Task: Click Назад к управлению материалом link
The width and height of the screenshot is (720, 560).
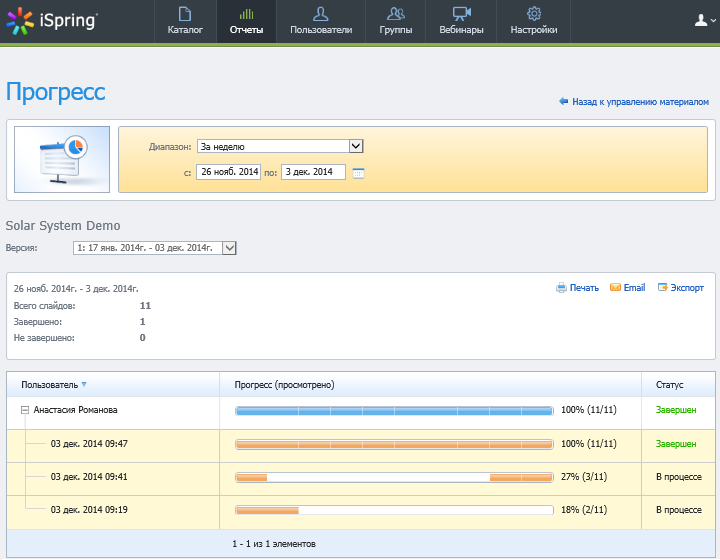Action: point(640,101)
